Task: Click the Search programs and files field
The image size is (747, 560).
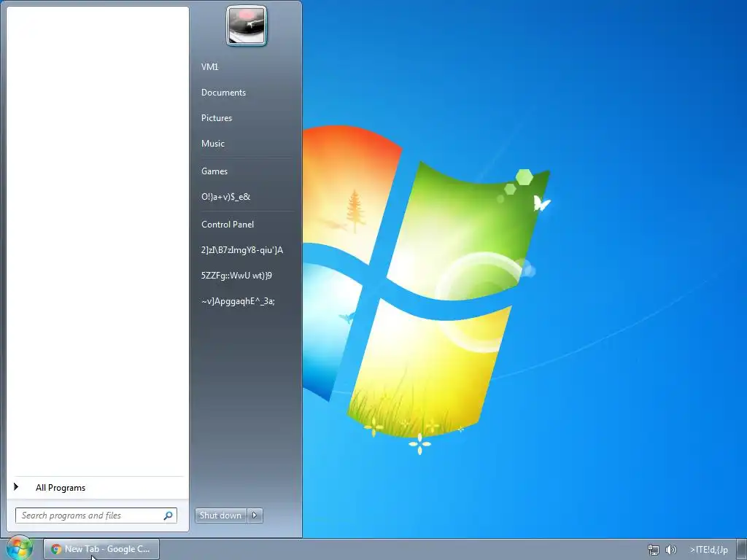Action: pyautogui.click(x=96, y=516)
